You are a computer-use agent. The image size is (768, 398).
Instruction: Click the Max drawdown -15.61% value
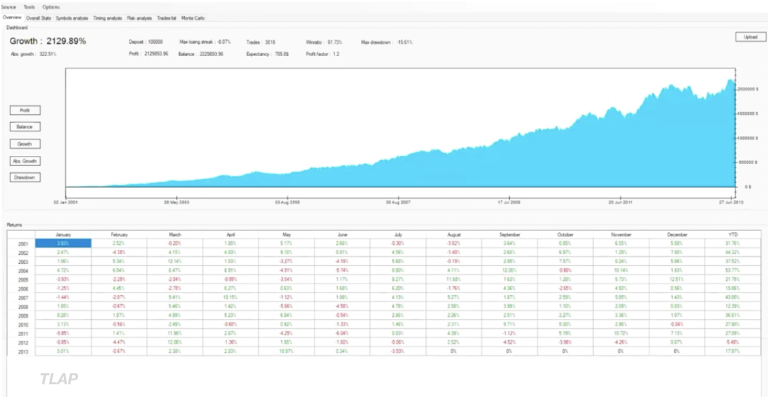[x=386, y=42]
